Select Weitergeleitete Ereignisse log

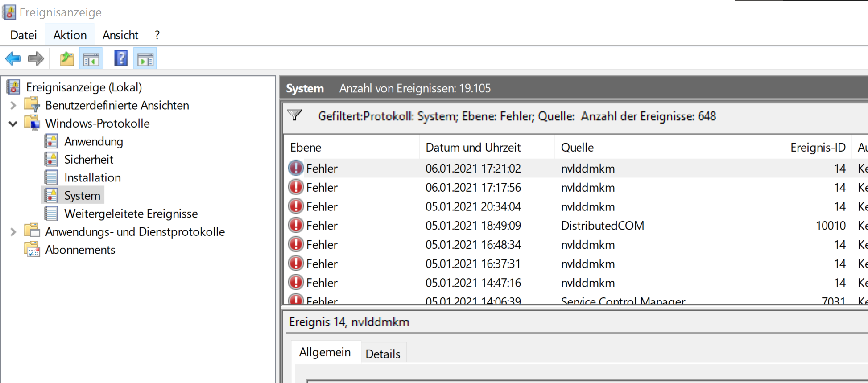131,214
